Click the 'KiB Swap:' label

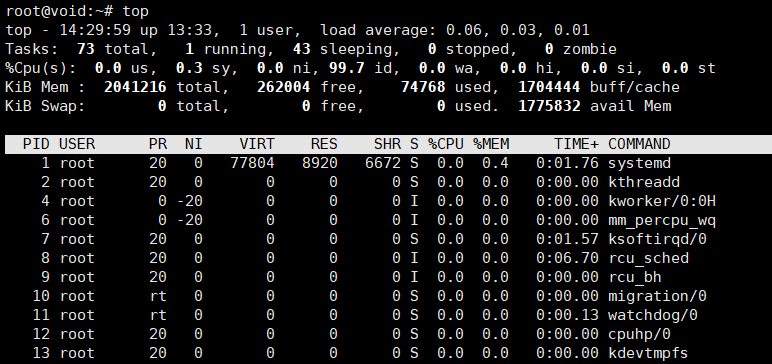[45, 106]
